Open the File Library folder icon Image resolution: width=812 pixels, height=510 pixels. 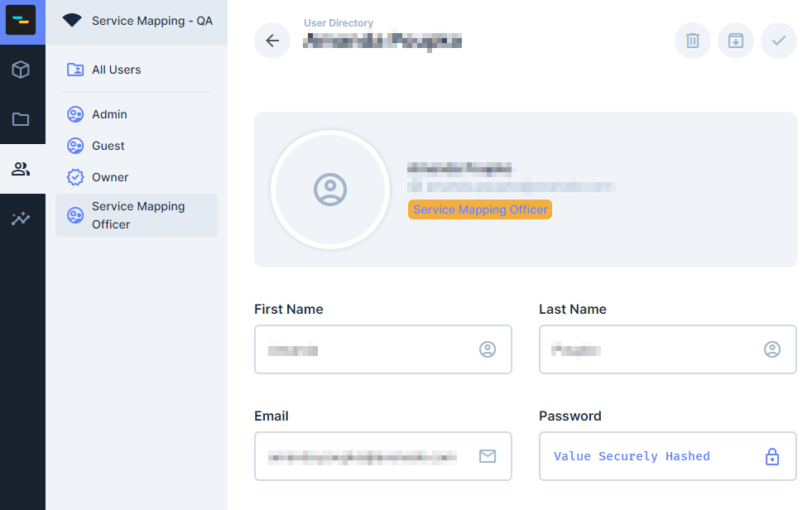21,119
